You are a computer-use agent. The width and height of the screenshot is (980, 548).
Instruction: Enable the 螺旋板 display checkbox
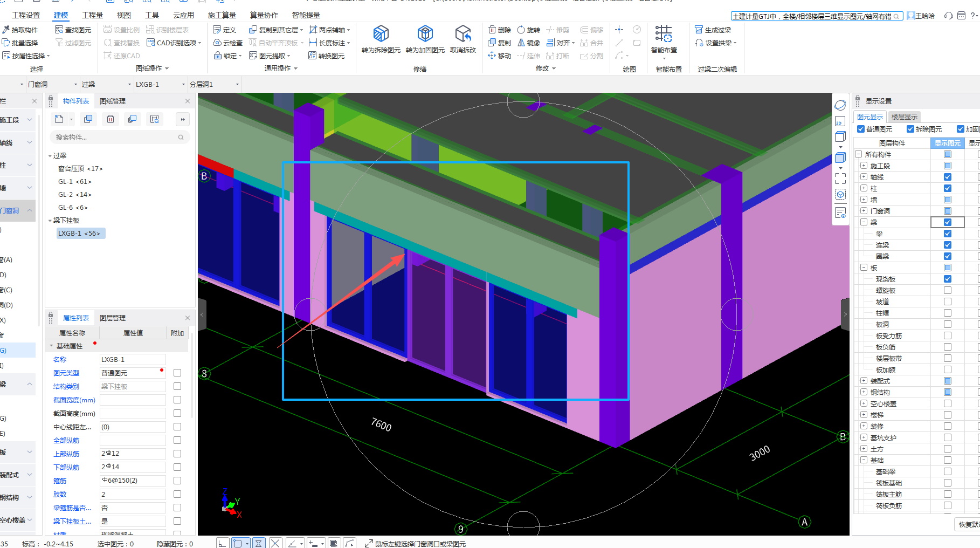coord(947,290)
